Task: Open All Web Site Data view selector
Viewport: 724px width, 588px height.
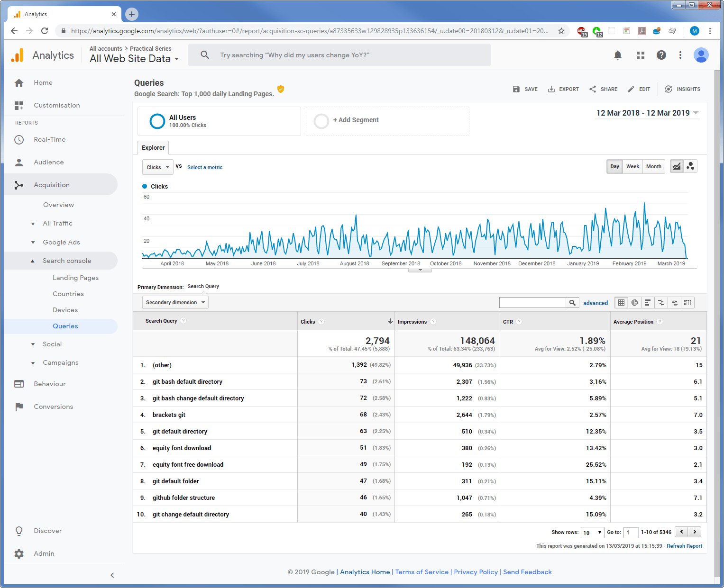Action: (x=134, y=59)
